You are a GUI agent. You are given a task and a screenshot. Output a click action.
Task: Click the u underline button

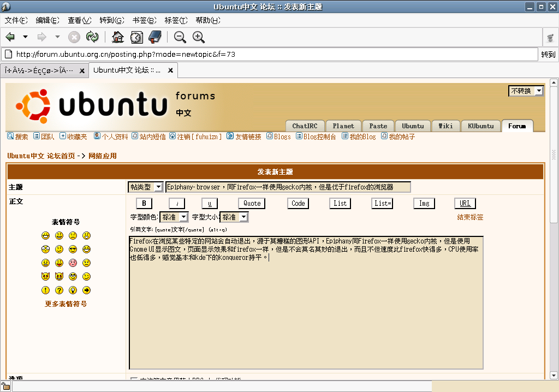[210, 203]
